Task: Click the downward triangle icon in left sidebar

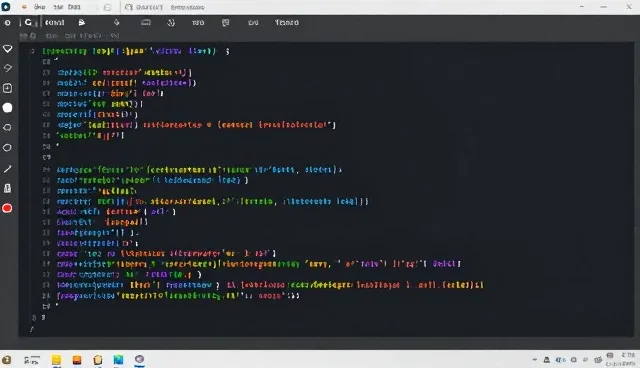Action: pyautogui.click(x=7, y=49)
